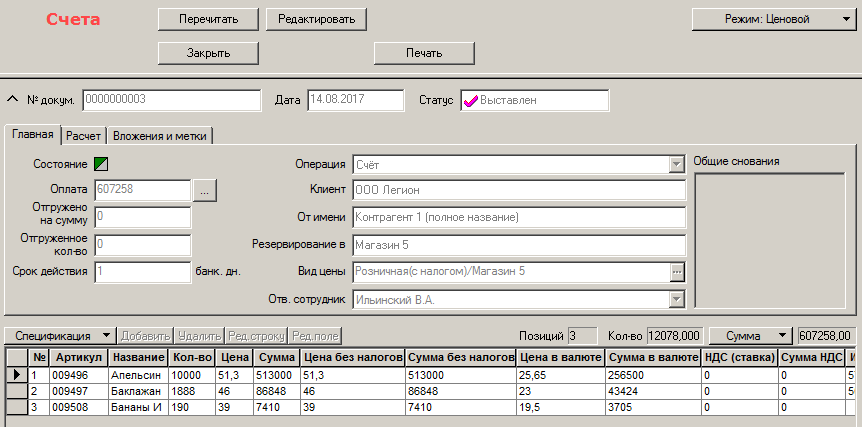Expand the Отв. сотрудник dropdown arrow
Screen dimensions: 862x427
pos(675,300)
